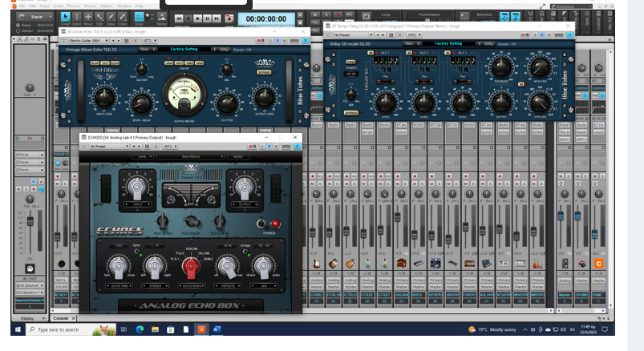Click the SLAP mode button on Oilcan Echo
Viewport: 644px width, 351px height.
click(x=95, y=63)
